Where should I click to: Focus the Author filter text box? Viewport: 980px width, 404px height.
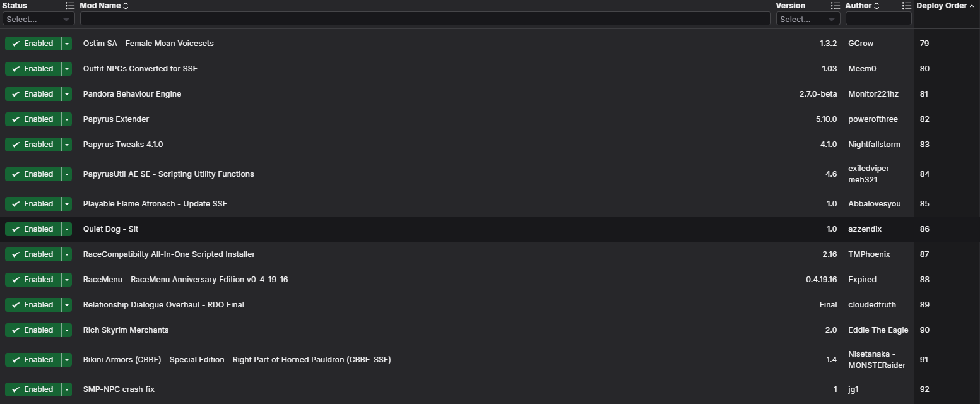tap(878, 19)
